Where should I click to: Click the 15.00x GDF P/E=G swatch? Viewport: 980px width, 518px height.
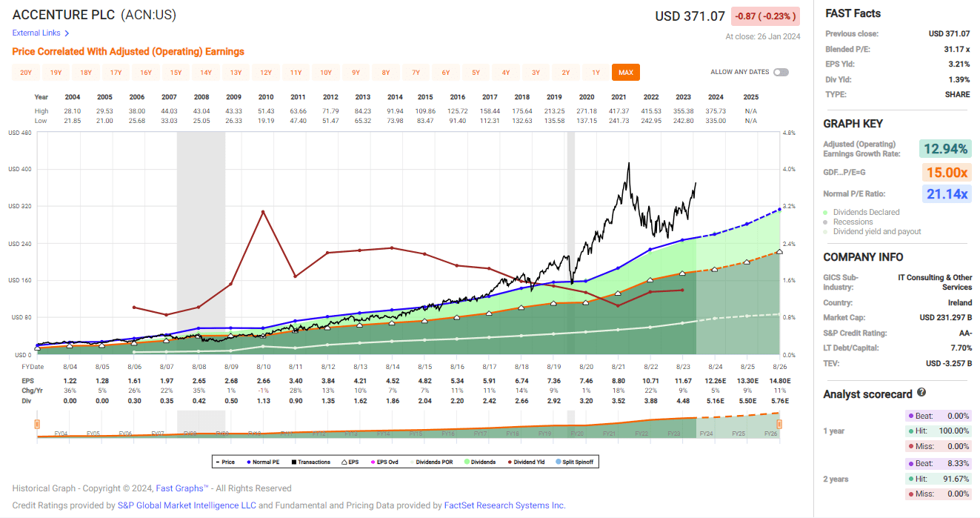945,172
